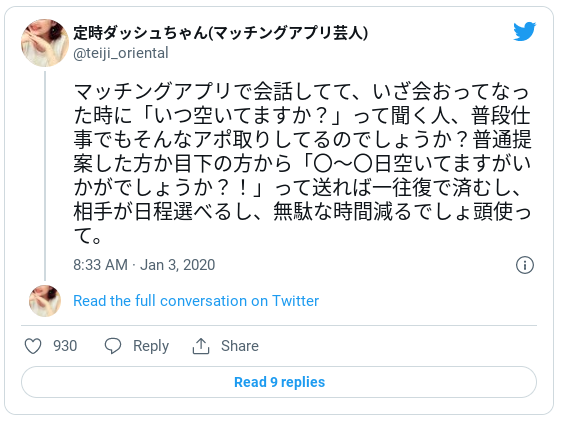
Task: Open Read 9 replies button
Action: click(279, 382)
